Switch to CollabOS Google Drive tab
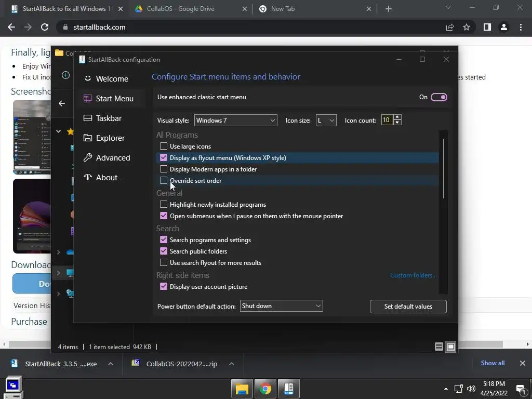 point(180,9)
